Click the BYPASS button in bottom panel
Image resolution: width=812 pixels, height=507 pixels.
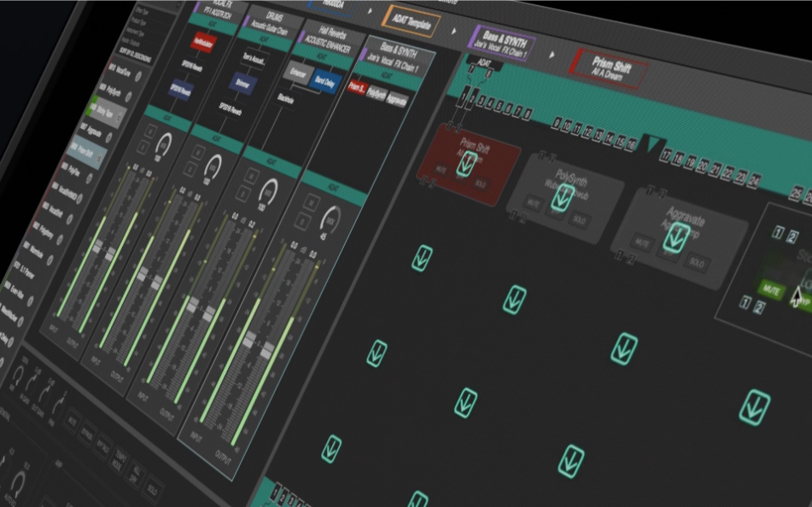click(x=87, y=433)
